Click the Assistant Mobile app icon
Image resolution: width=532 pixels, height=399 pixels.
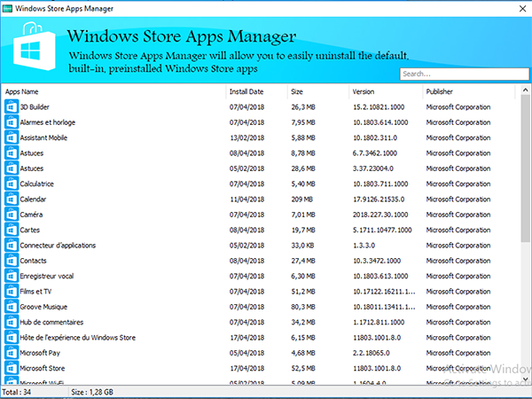coord(12,137)
